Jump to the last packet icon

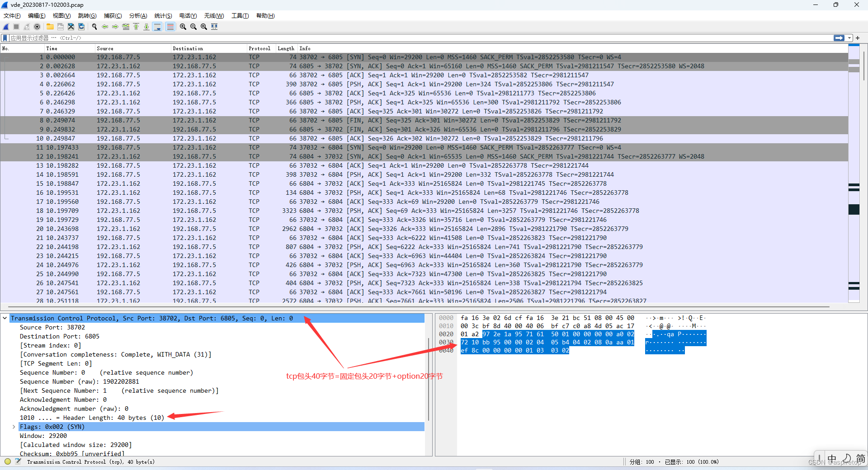pos(146,27)
